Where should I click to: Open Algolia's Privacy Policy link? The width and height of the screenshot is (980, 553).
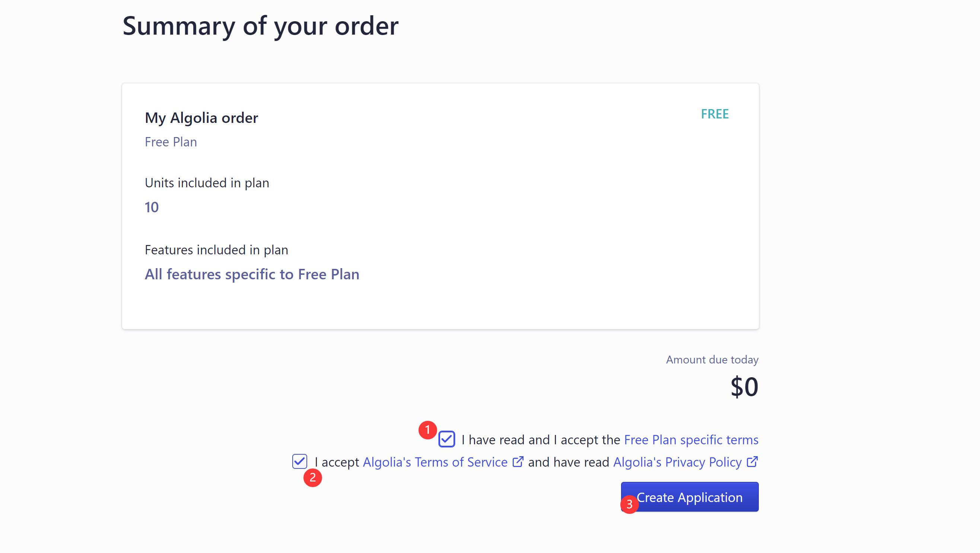tap(677, 462)
